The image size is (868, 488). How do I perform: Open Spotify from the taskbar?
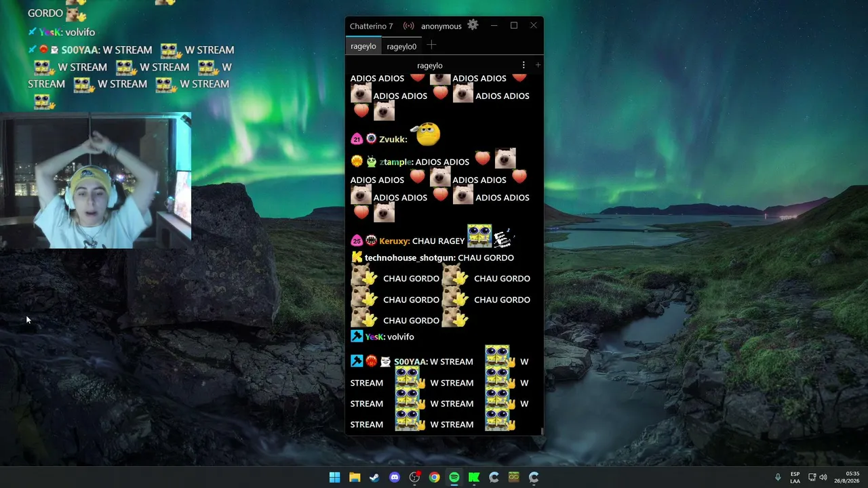pyautogui.click(x=454, y=478)
